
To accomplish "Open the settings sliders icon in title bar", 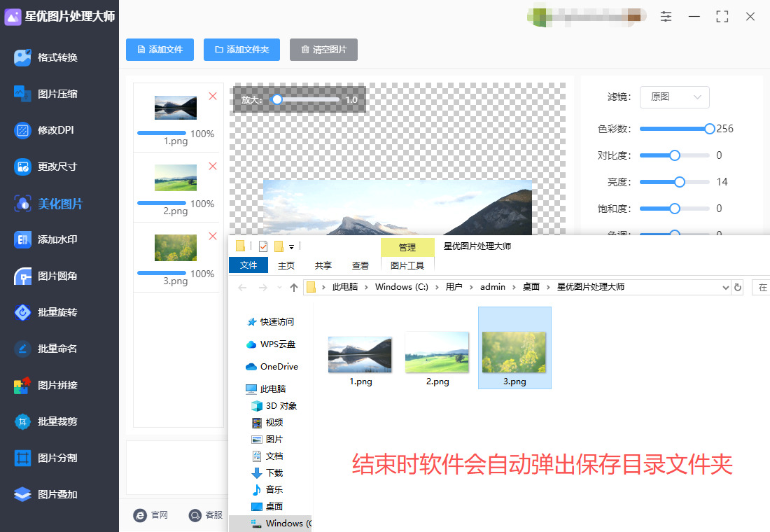I will point(666,17).
